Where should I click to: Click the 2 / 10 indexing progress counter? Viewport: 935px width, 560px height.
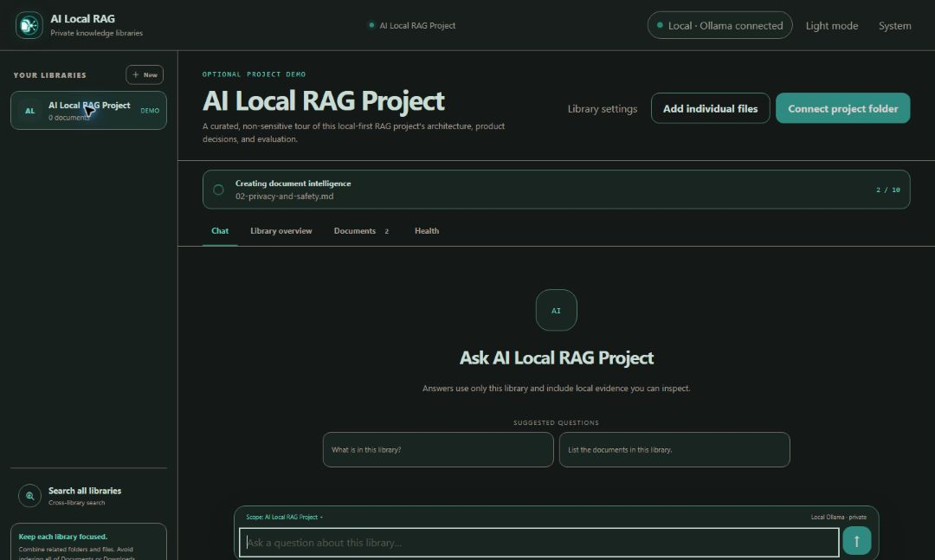(x=888, y=190)
